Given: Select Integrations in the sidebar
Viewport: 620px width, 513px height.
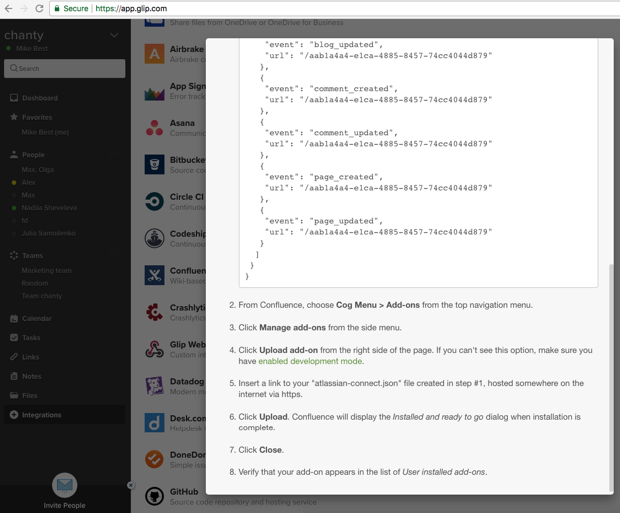Looking at the screenshot, I should pos(64,415).
